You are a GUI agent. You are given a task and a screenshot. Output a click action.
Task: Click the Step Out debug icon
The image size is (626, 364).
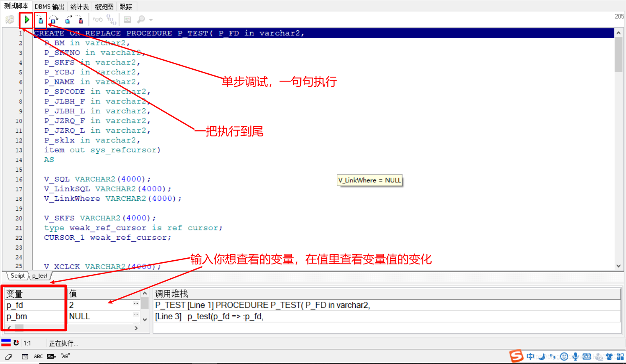point(68,20)
